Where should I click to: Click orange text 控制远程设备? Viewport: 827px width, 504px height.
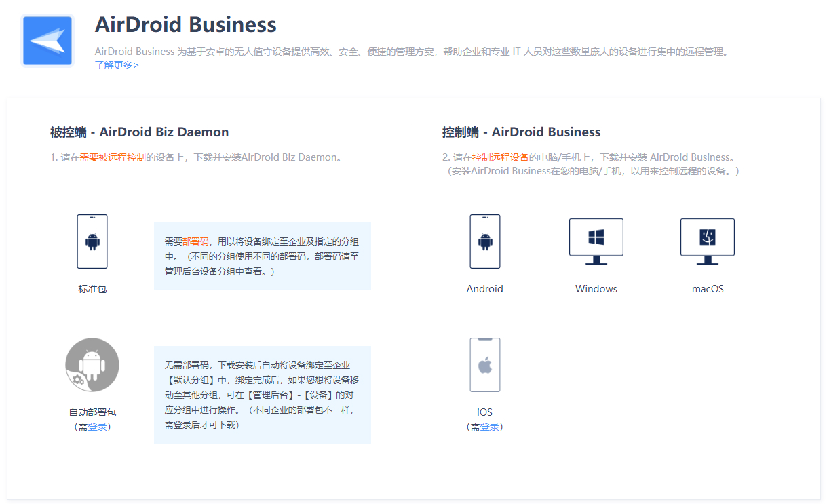pos(501,157)
